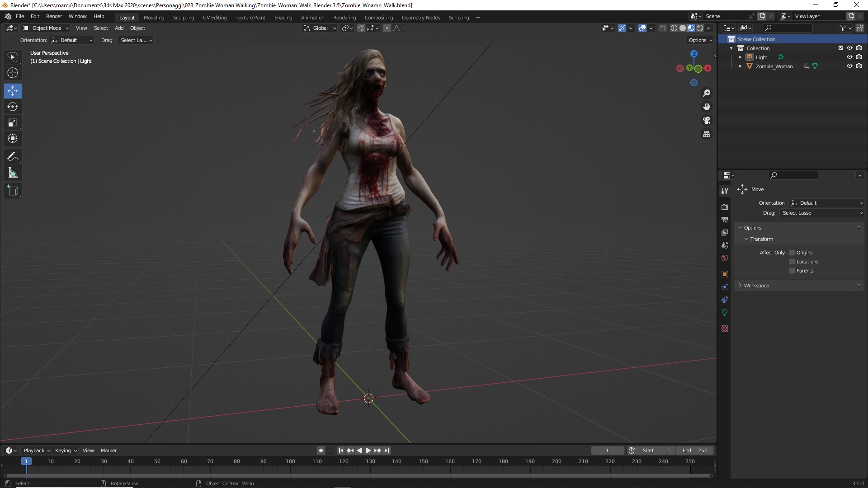868x488 pixels.
Task: Open the View Layer properties tab
Action: (725, 232)
